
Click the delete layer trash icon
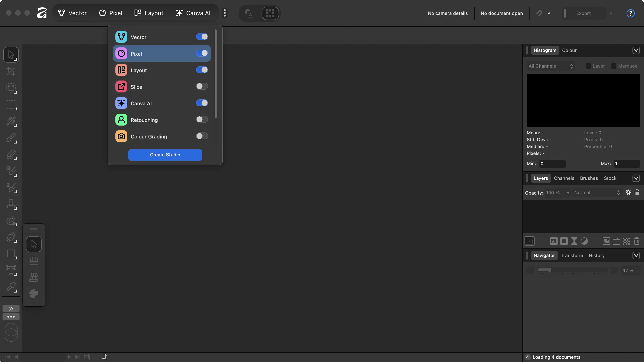pos(636,241)
